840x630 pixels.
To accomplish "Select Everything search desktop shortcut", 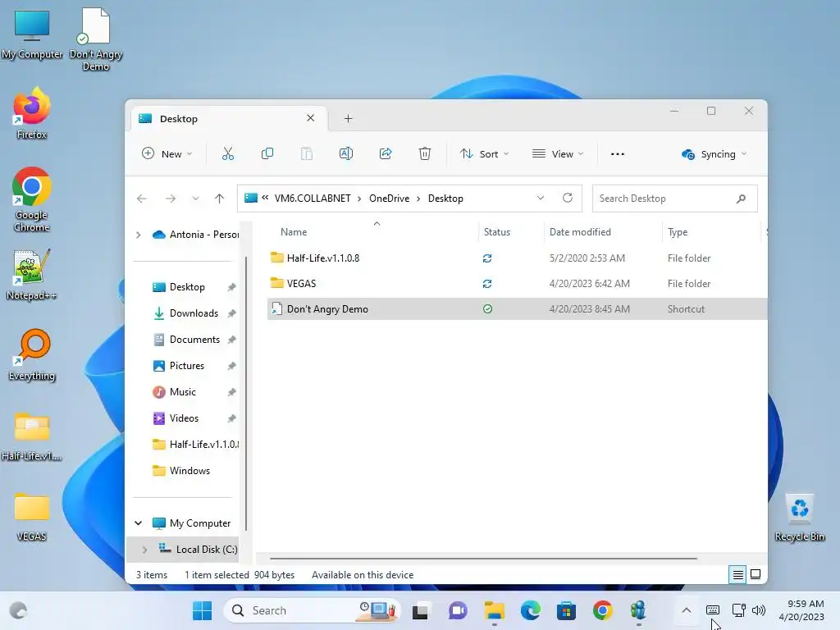I will point(32,354).
